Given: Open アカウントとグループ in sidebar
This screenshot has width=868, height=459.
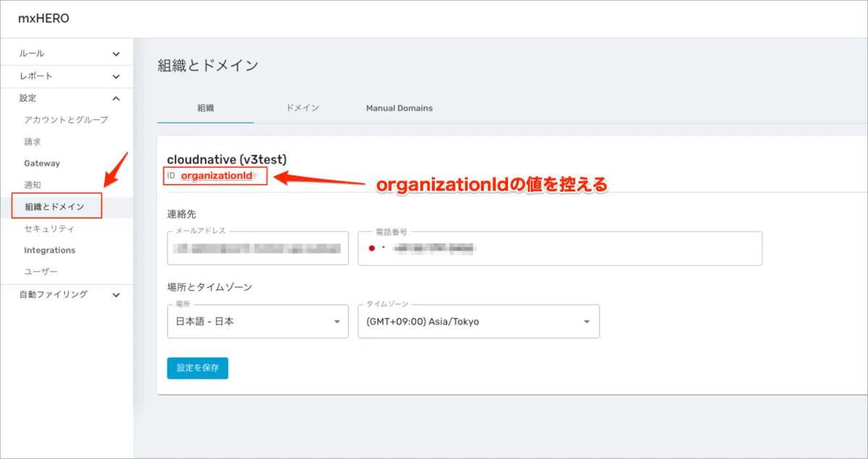Looking at the screenshot, I should (66, 120).
